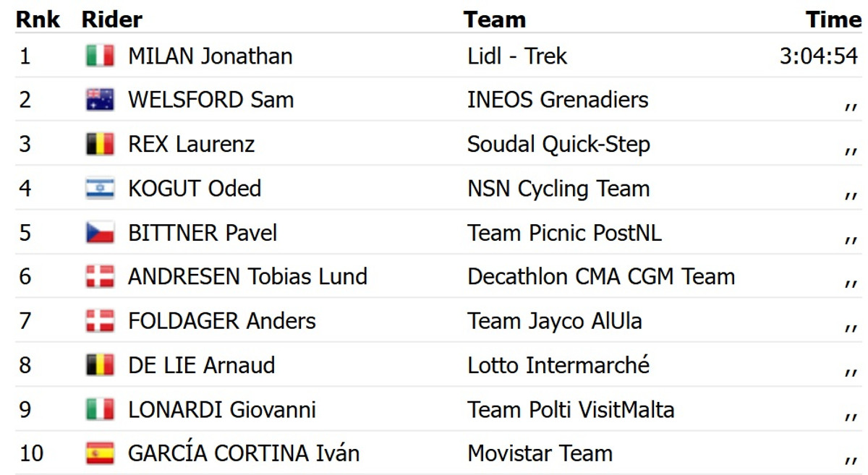Open rider DE LIE Arnaud's profile

tap(201, 365)
